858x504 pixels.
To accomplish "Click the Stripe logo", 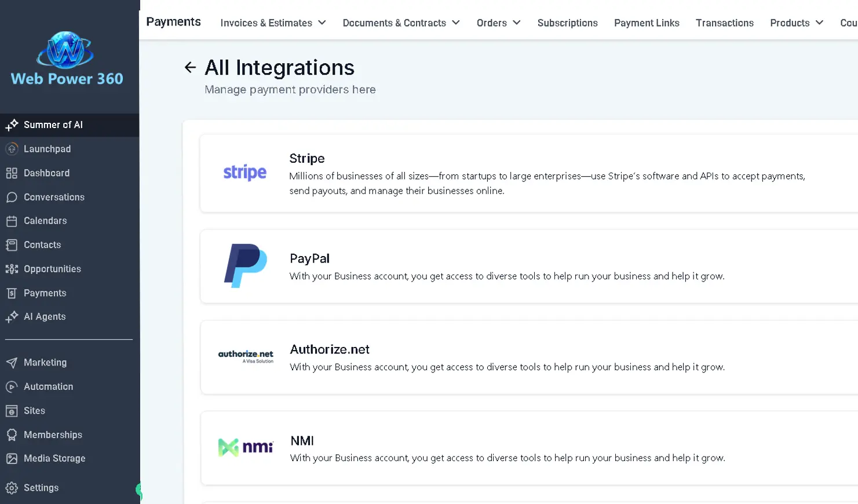I will (245, 173).
